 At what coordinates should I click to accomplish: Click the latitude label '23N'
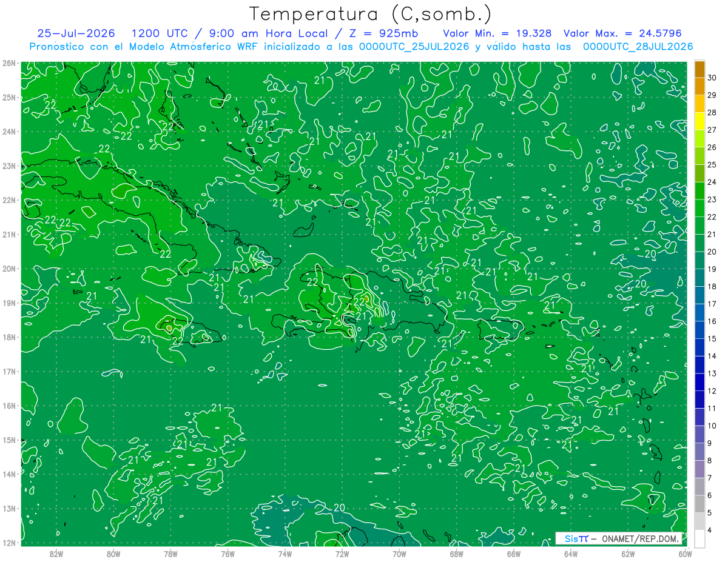tap(8, 166)
